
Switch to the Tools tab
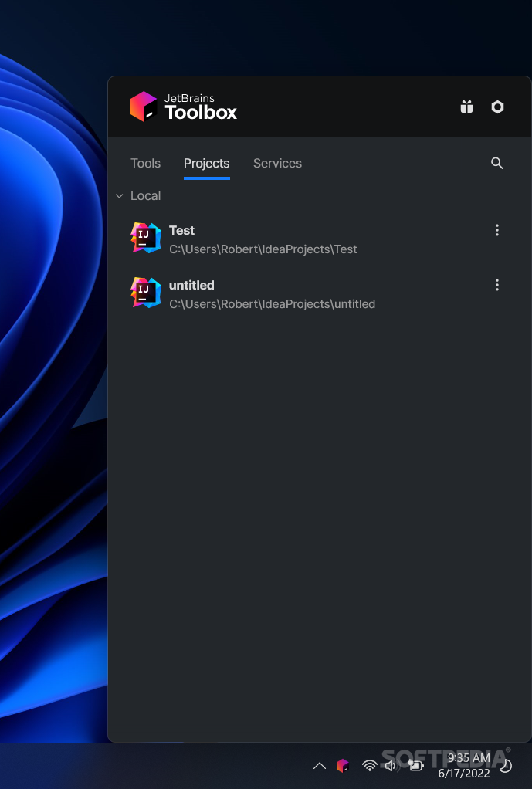(145, 163)
